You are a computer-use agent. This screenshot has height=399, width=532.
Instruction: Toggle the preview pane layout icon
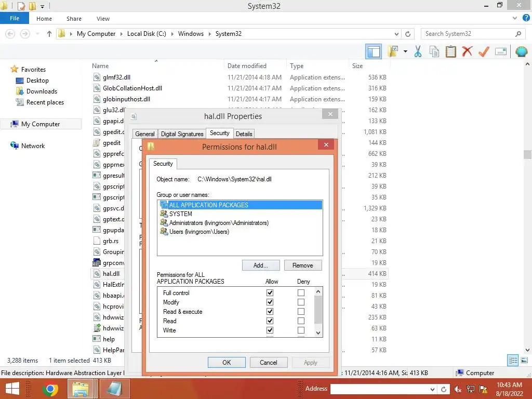(374, 51)
